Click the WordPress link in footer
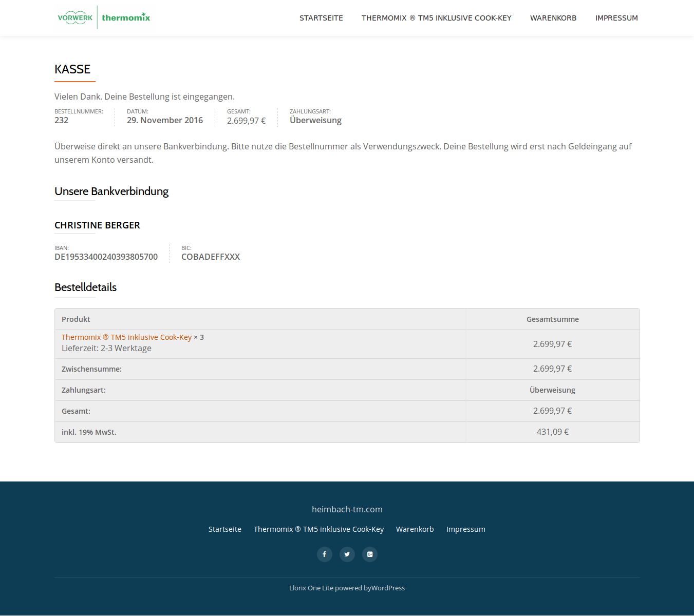 [x=388, y=588]
